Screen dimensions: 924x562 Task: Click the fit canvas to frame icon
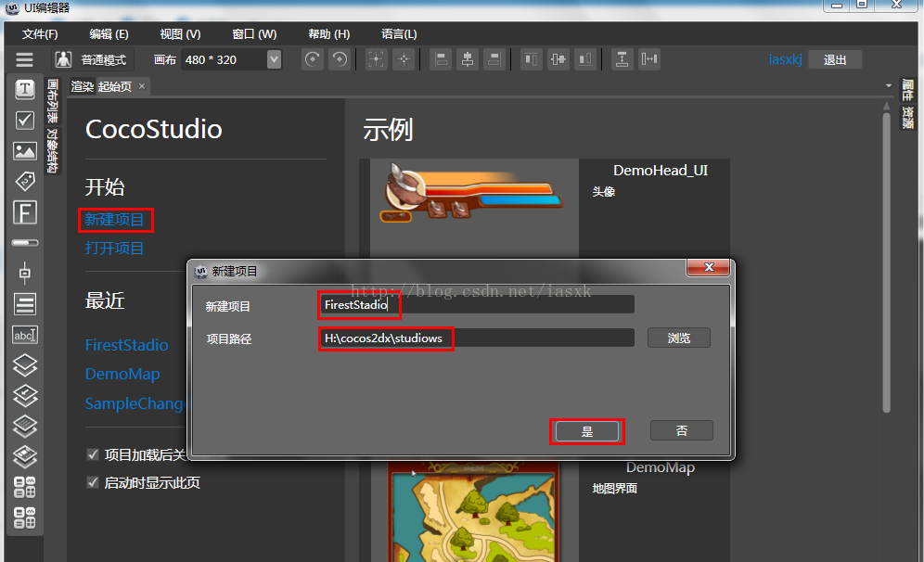click(376, 59)
